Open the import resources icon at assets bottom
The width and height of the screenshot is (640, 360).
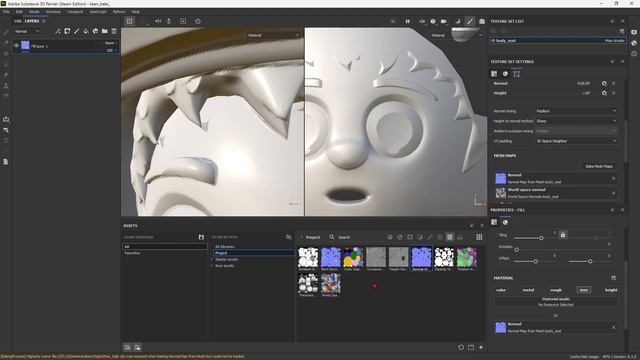[471, 347]
